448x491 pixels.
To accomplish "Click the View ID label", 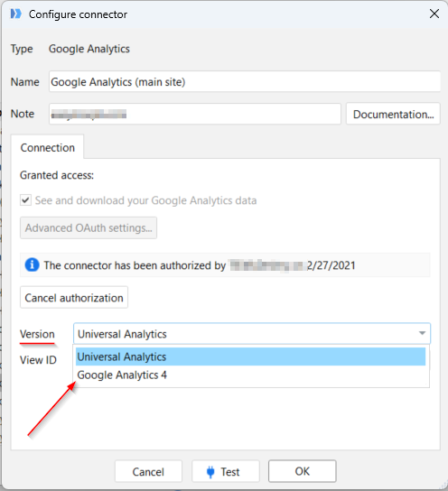I will [x=38, y=360].
